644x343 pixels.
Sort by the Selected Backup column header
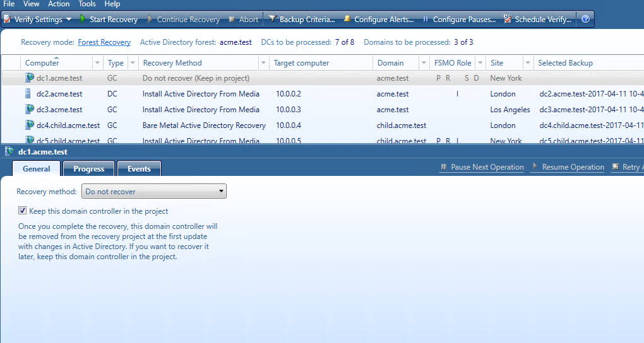[x=565, y=63]
